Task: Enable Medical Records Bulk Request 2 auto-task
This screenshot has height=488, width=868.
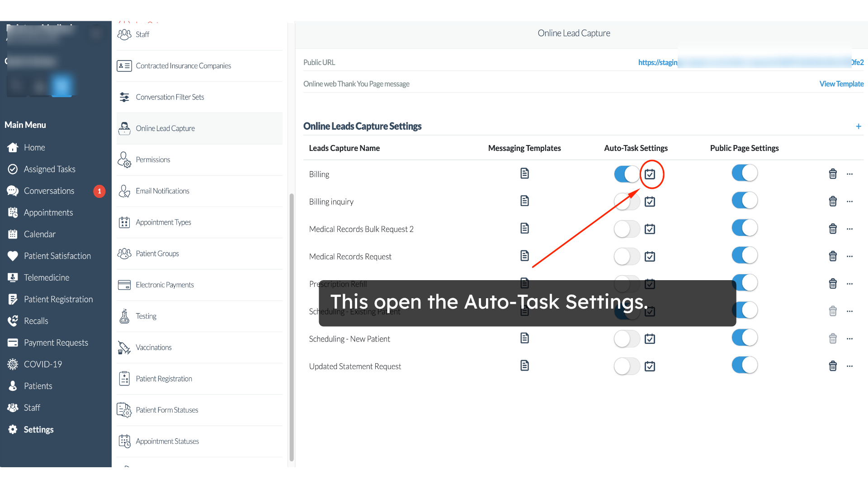Action: coord(627,229)
